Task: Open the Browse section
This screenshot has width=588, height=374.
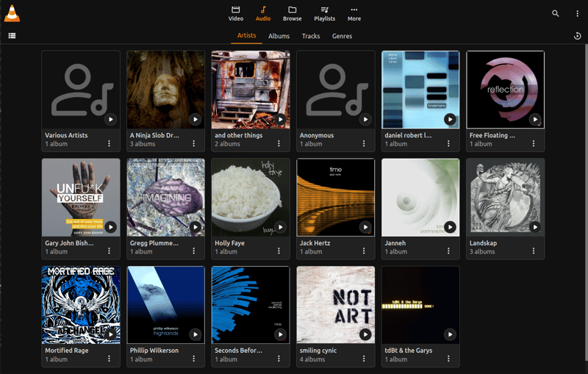Action: click(x=292, y=14)
